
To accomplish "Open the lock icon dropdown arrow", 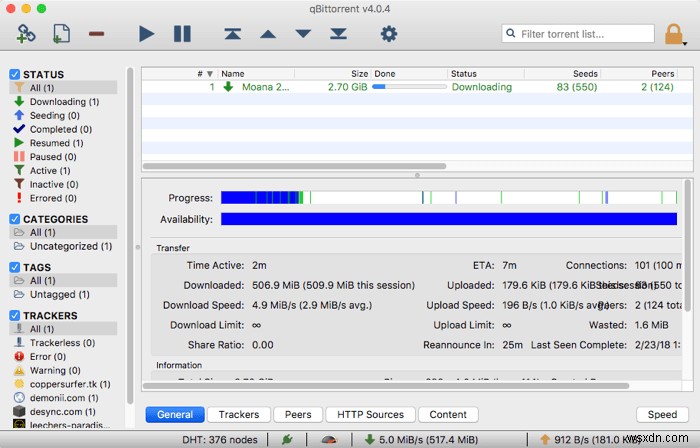I will point(685,43).
